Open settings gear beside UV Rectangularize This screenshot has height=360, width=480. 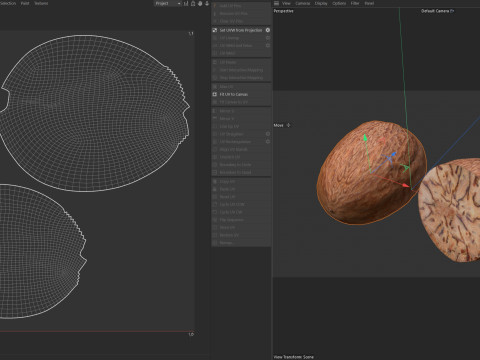coord(268,142)
